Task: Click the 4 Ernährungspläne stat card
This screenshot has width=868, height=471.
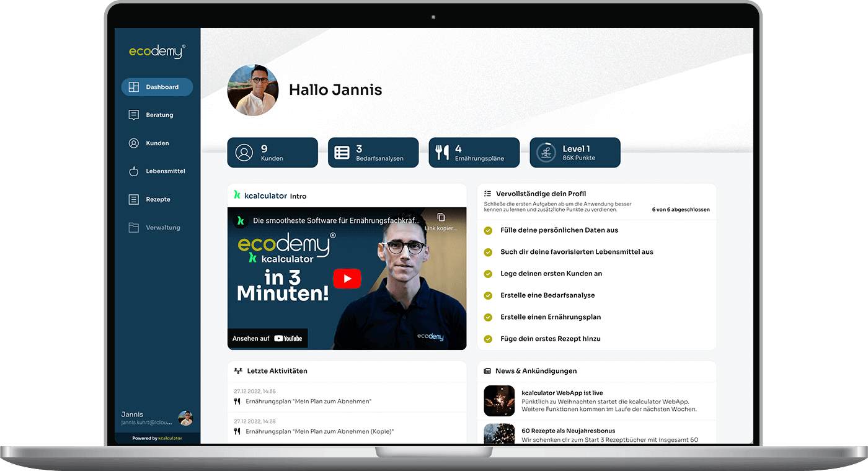Action: coord(474,153)
